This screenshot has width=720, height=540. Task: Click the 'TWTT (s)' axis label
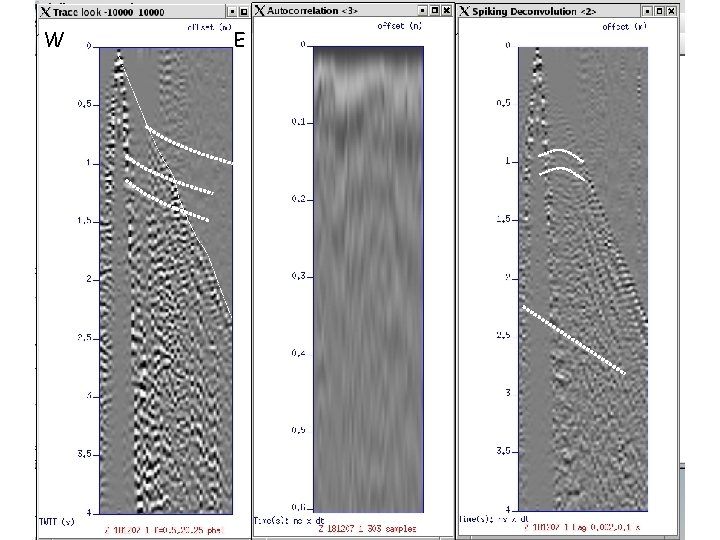56,522
